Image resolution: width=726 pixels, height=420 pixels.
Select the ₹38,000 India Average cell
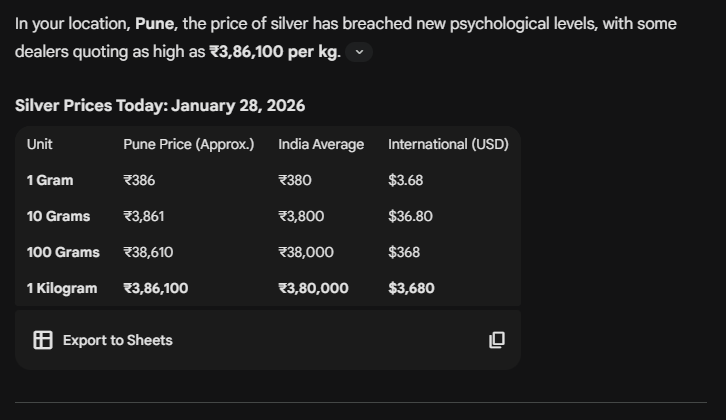(x=306, y=252)
